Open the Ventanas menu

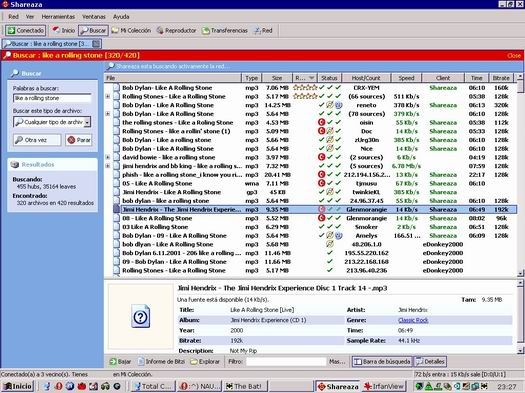(x=94, y=16)
